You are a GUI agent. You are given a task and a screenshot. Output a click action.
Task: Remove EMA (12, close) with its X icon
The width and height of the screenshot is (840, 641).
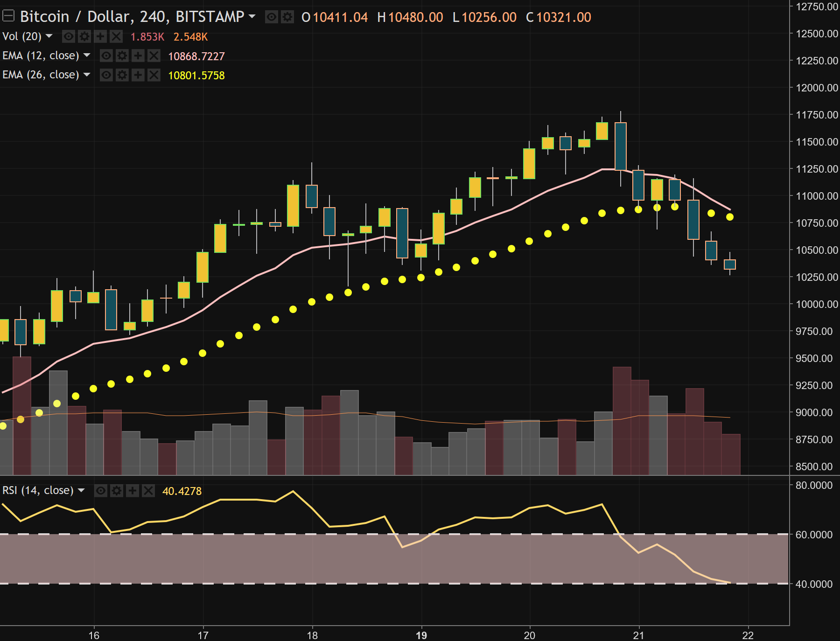click(x=154, y=56)
